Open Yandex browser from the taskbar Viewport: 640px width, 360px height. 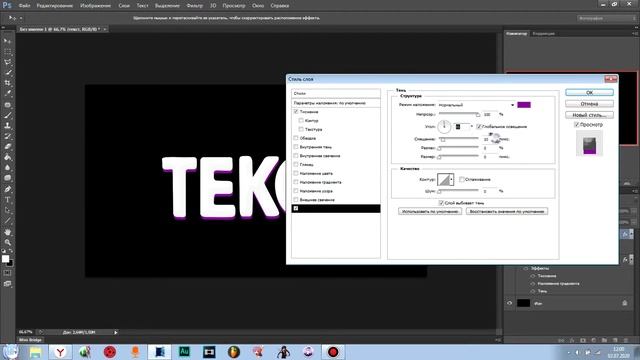(60, 351)
